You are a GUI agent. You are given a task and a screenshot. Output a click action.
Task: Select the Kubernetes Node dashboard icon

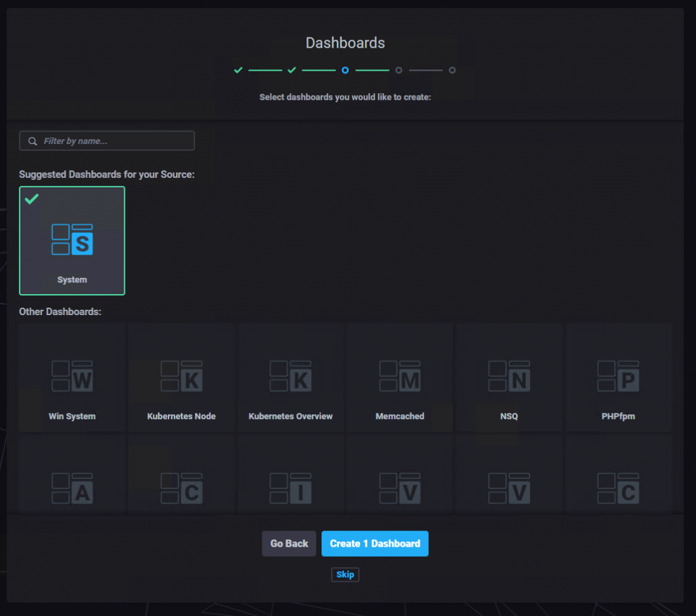(181, 376)
